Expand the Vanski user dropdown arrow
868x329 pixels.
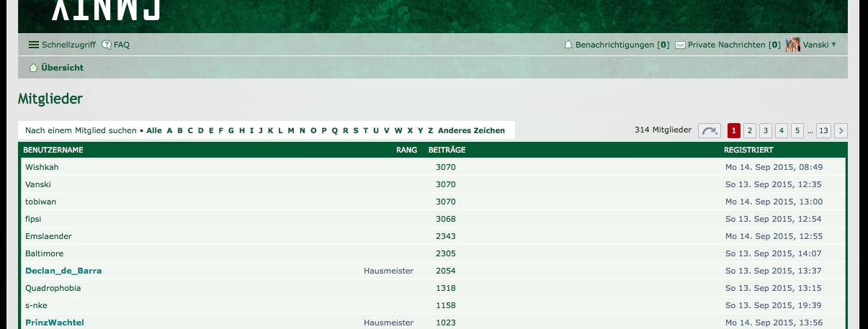(x=834, y=45)
